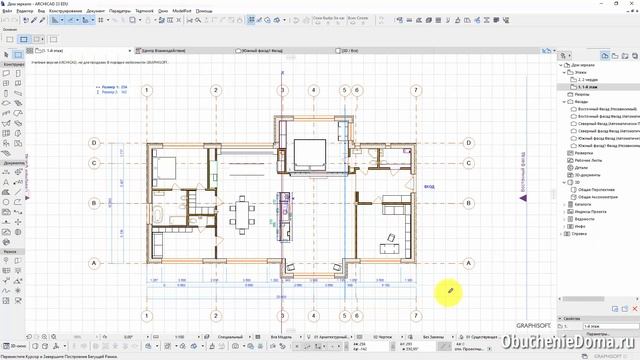640x360 pixels.
Task: Pick the Mesh tool in the toolbox
Action: tap(6, 153)
